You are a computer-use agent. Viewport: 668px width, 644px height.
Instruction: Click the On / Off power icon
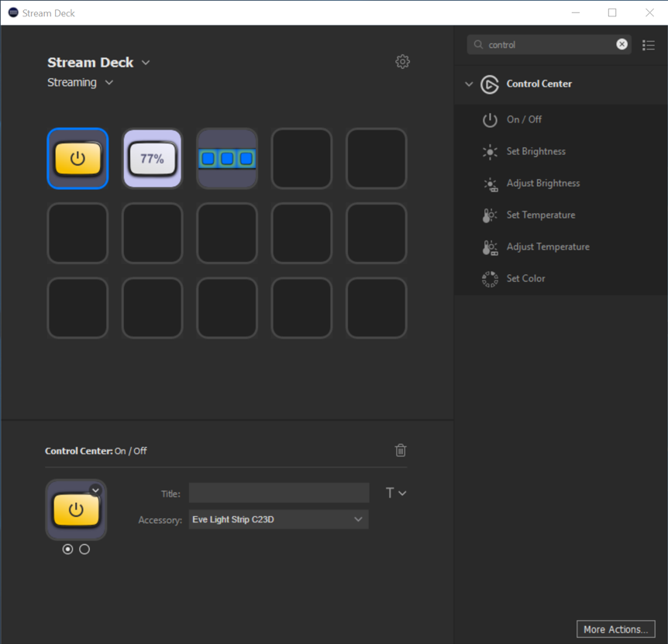[490, 119]
